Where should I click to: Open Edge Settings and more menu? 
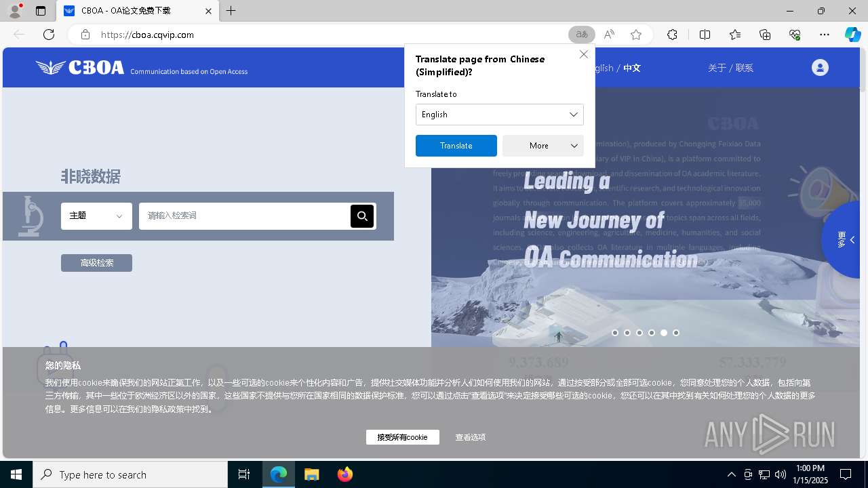tap(825, 35)
